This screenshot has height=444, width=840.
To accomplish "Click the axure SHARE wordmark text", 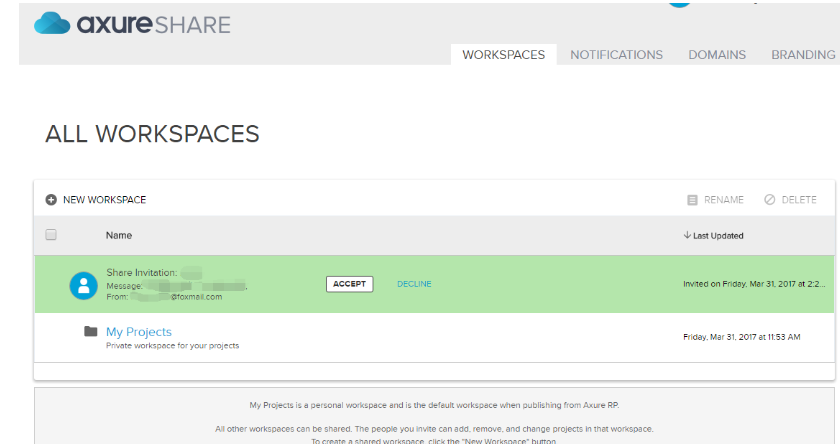I will click(153, 24).
